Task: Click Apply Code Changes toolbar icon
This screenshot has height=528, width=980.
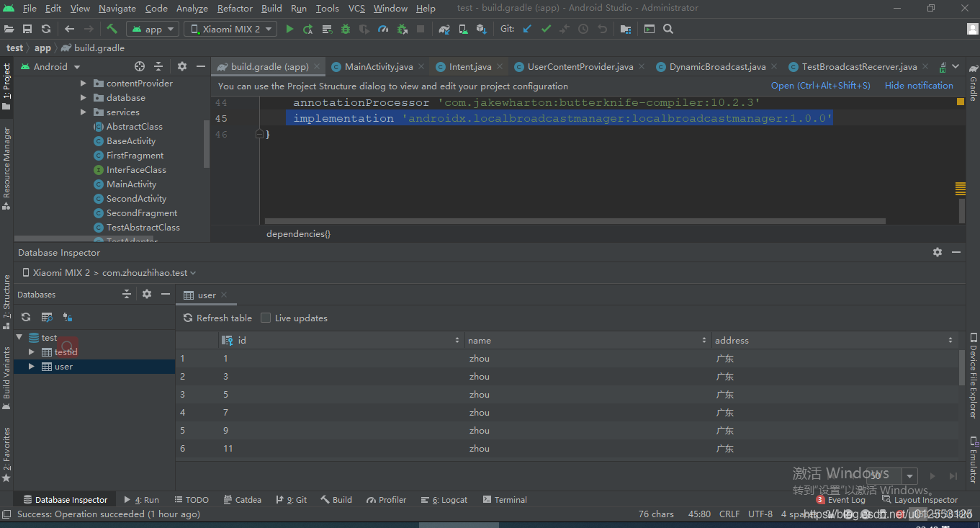Action: tap(327, 29)
